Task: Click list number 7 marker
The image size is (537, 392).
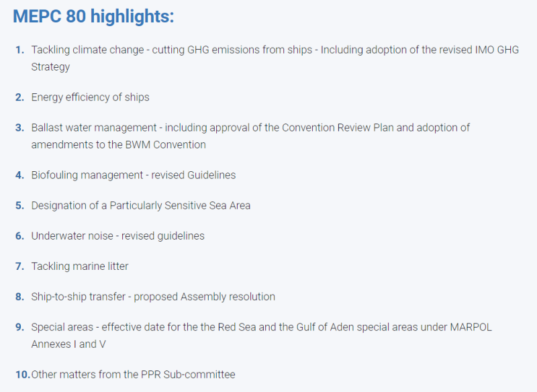Action: coord(20,266)
